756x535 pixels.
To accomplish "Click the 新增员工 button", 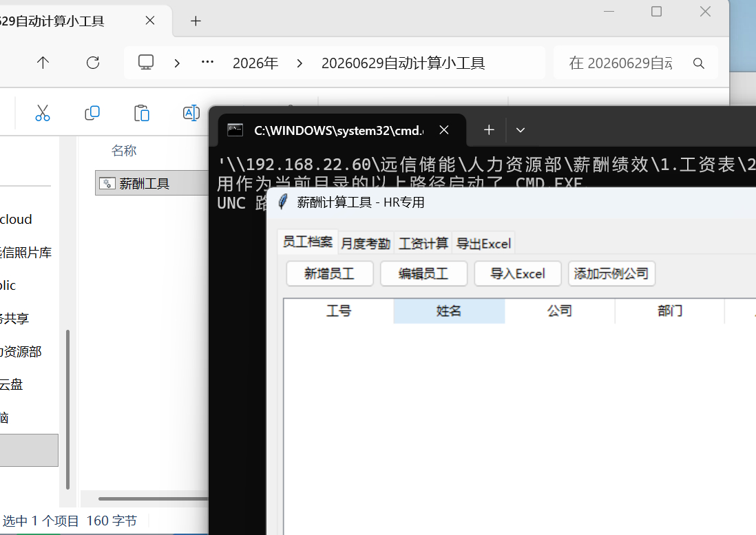I will point(330,274).
